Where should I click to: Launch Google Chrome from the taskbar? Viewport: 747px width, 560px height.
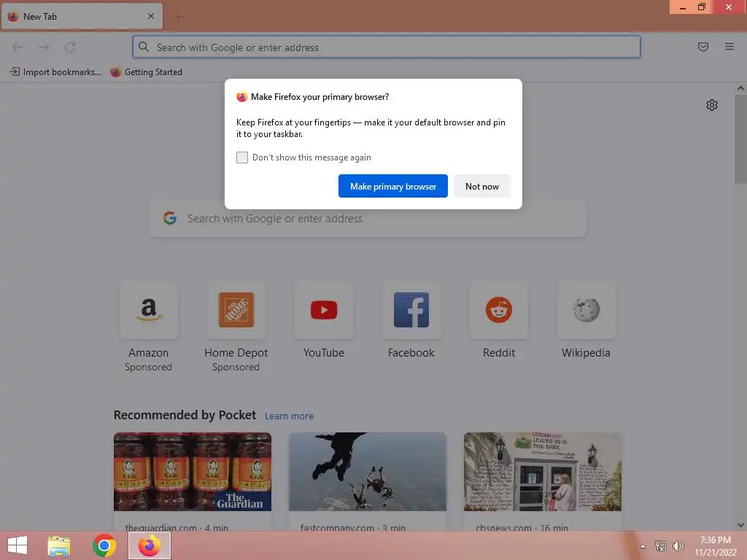coord(104,545)
